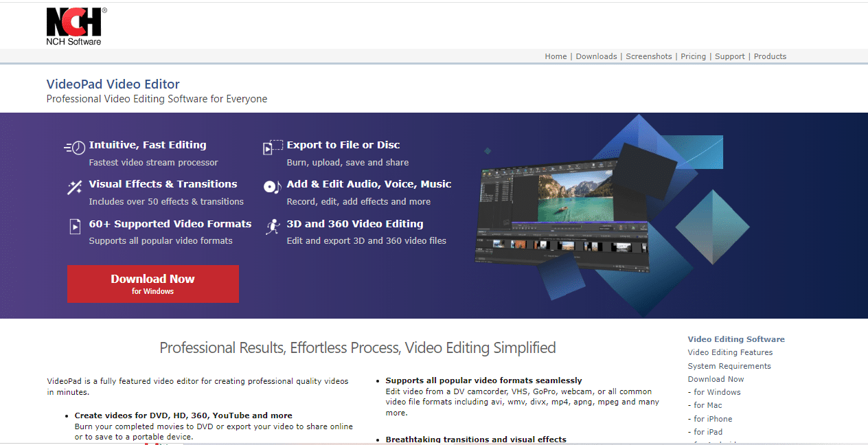Click the Download Now sidebar link
Image resolution: width=868 pixels, height=445 pixels.
coord(716,379)
